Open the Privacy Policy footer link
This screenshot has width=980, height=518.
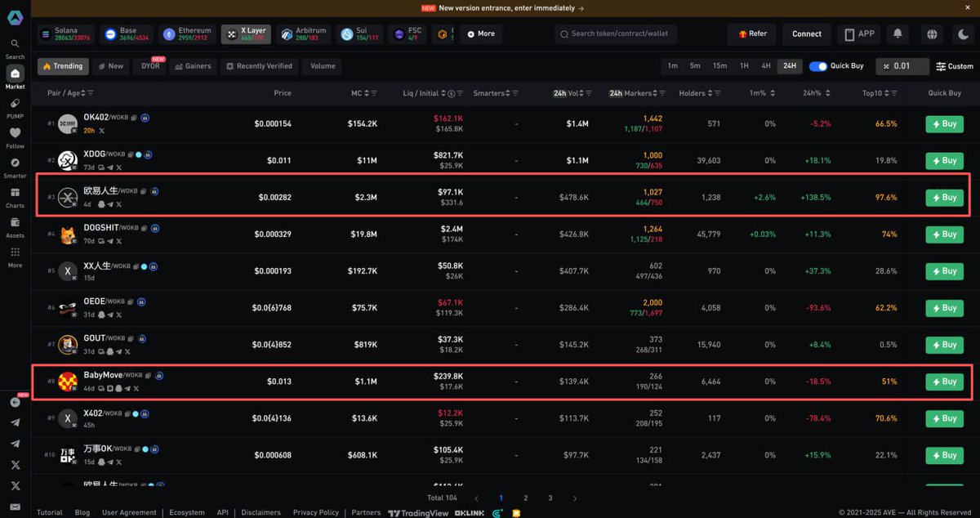pos(315,512)
